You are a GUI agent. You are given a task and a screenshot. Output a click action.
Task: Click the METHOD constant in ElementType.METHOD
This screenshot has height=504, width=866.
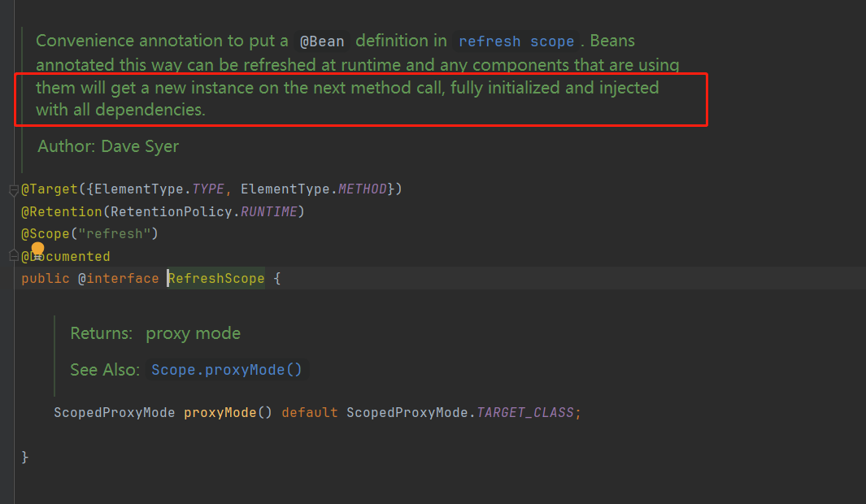pyautogui.click(x=363, y=189)
